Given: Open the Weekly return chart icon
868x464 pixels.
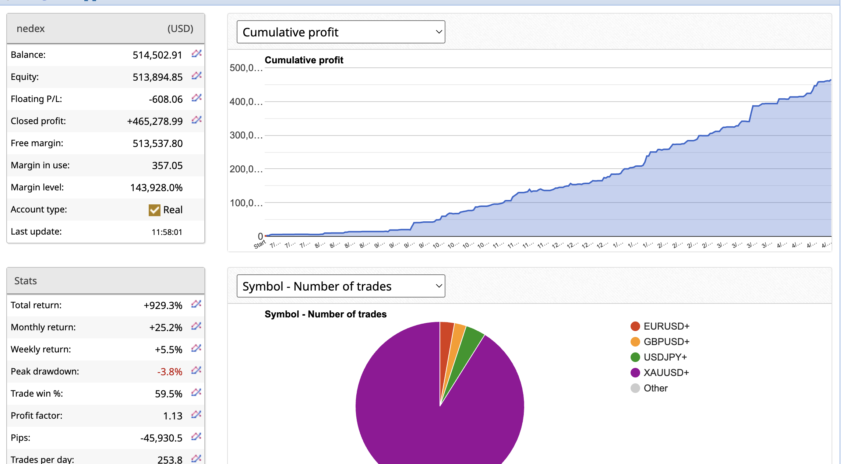Looking at the screenshot, I should (x=196, y=349).
